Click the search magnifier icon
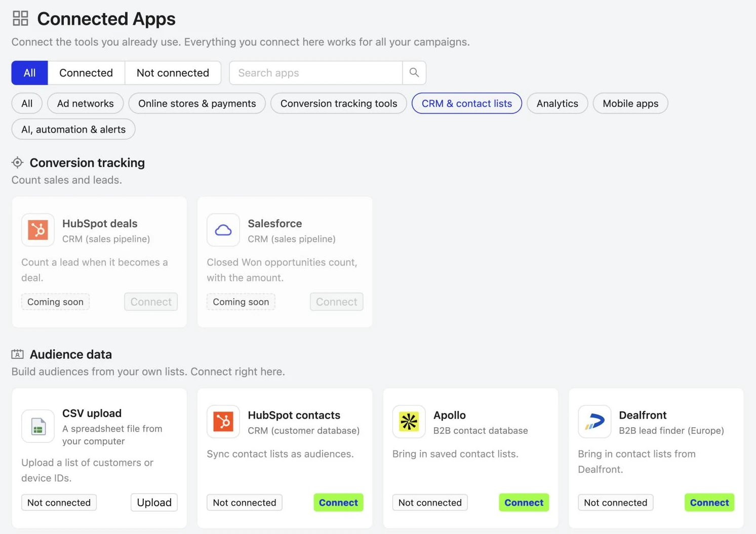756x534 pixels. pos(414,73)
